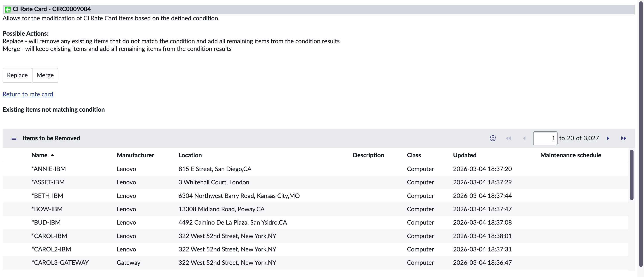Click Computer class in *BETH-IBM row
Image resolution: width=644 pixels, height=277 pixels.
(x=420, y=196)
